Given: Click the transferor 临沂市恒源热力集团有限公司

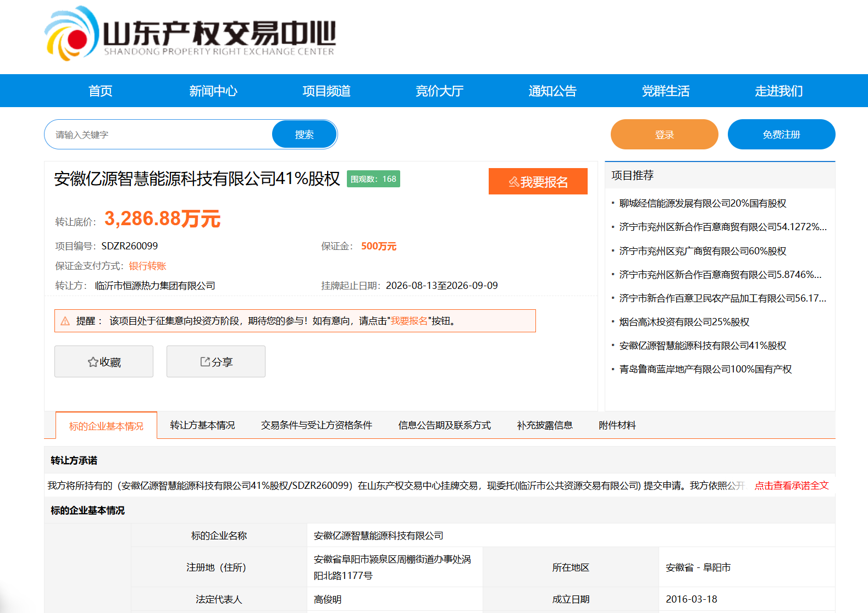Looking at the screenshot, I should pos(155,286).
